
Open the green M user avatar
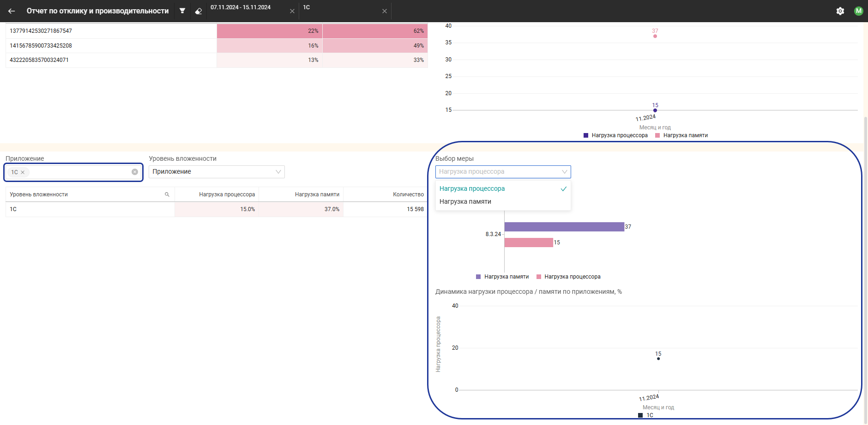click(859, 11)
